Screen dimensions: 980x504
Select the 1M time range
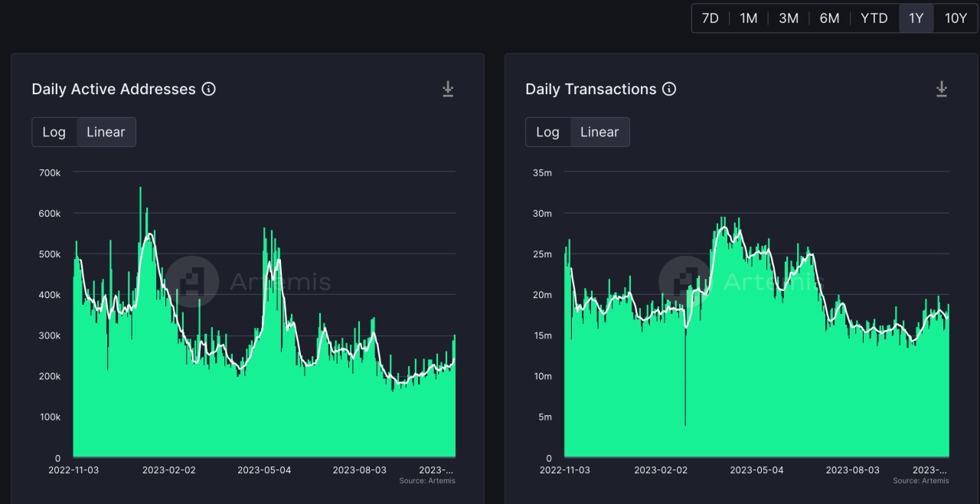pos(749,18)
